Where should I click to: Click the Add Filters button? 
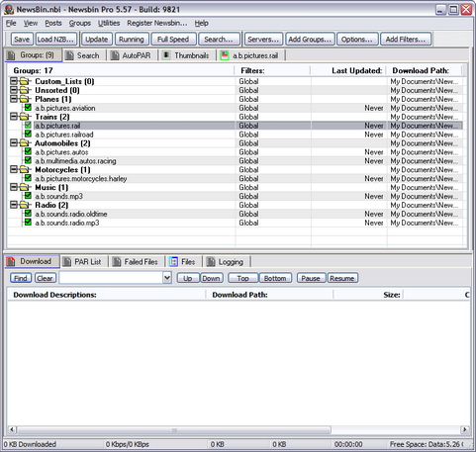pyautogui.click(x=406, y=40)
